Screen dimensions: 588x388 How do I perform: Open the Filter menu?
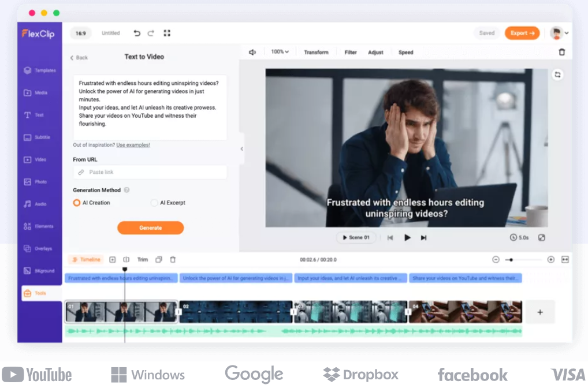tap(351, 53)
